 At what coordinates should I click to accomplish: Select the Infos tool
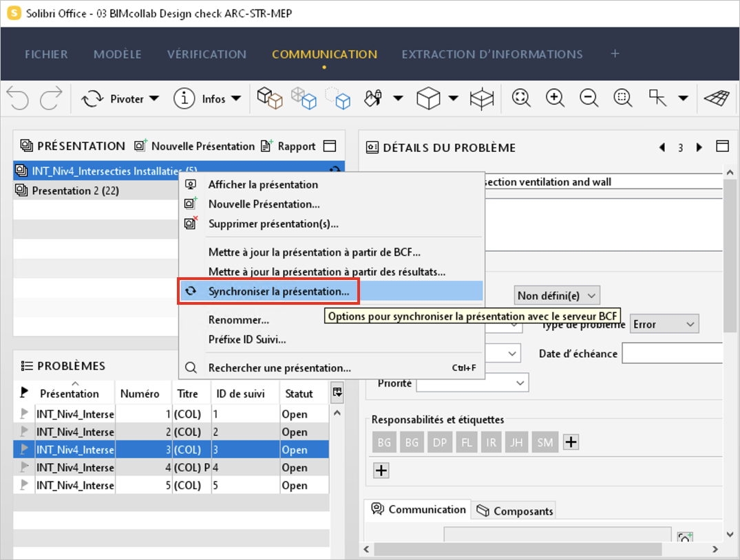click(x=199, y=98)
